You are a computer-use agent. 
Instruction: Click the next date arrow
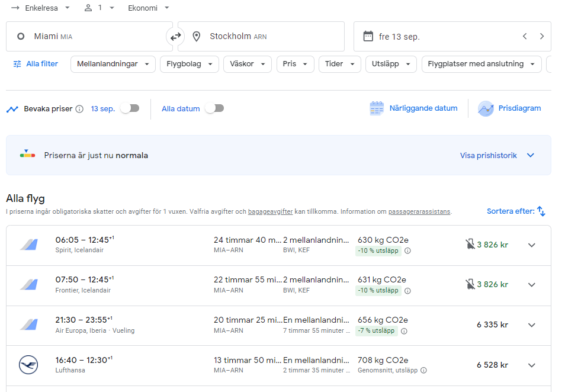coord(541,37)
